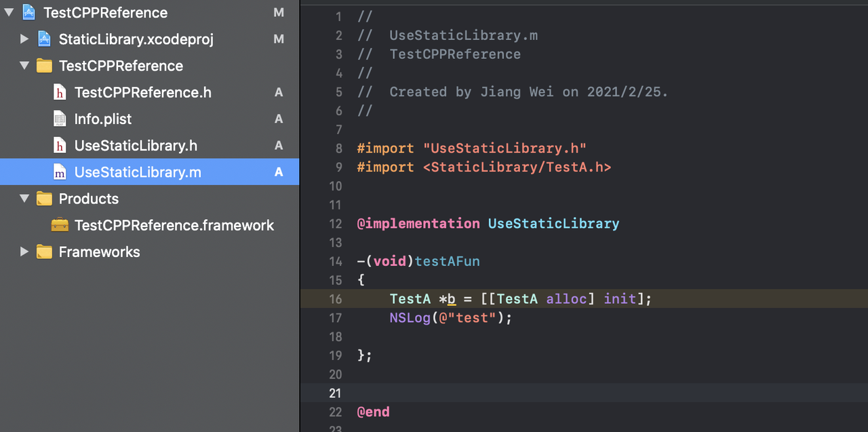Click the TestCPPReference project blueprint icon
868x432 pixels.
pos(29,12)
